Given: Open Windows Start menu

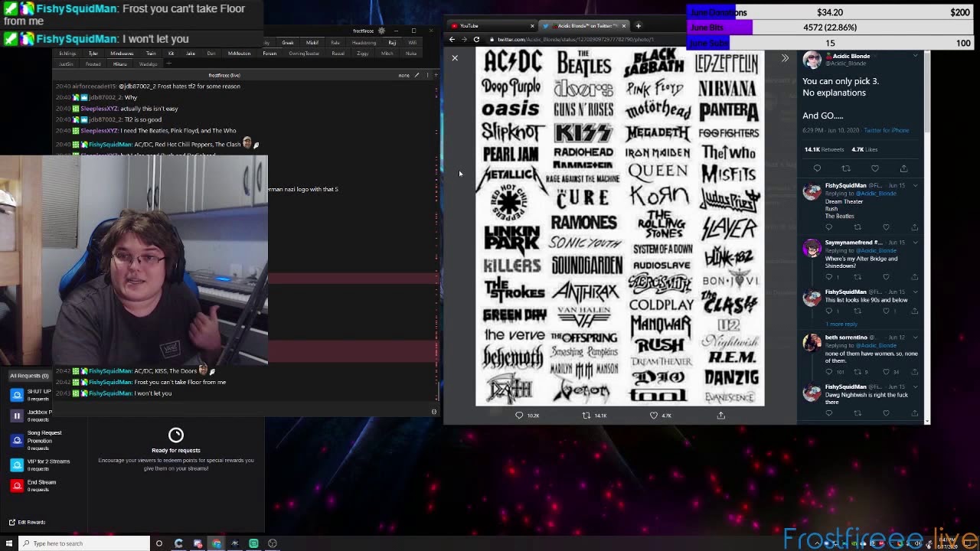Looking at the screenshot, I should pyautogui.click(x=10, y=543).
